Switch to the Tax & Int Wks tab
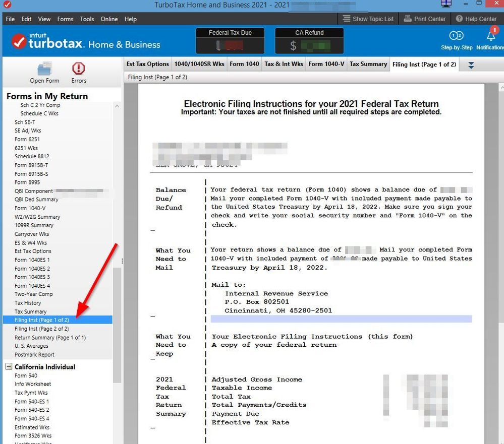 click(284, 64)
